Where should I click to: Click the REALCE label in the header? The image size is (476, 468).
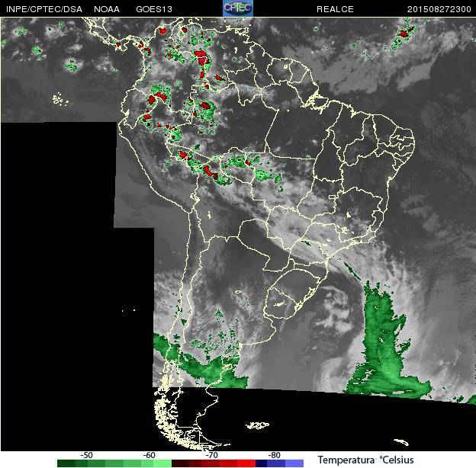pyautogui.click(x=335, y=9)
